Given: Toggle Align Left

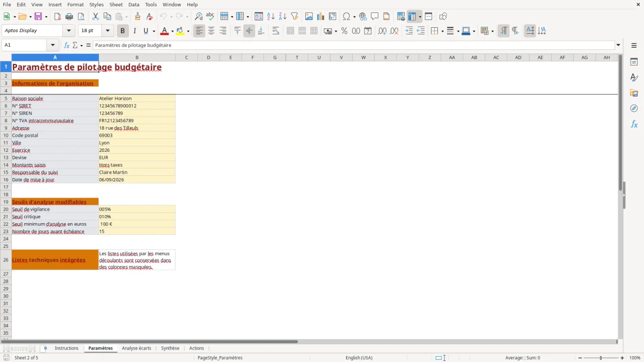Looking at the screenshot, I should coord(199,31).
